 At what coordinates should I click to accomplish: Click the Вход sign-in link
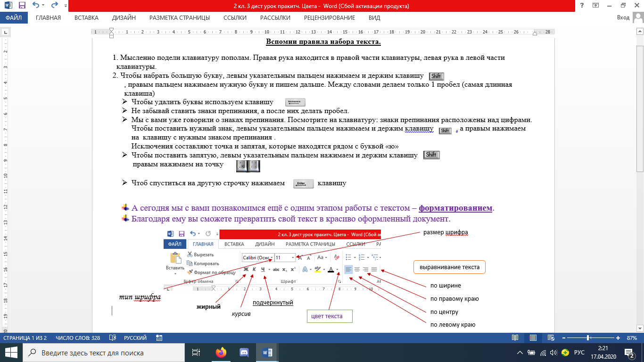click(623, 18)
